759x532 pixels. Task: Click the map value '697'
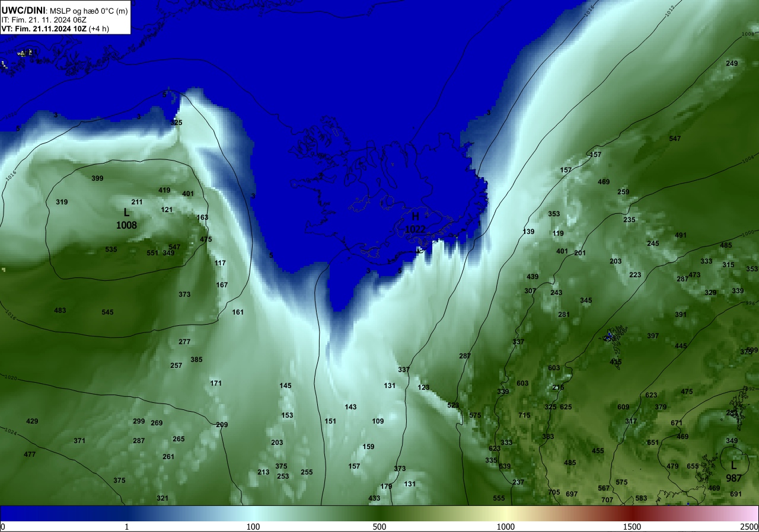(x=572, y=494)
